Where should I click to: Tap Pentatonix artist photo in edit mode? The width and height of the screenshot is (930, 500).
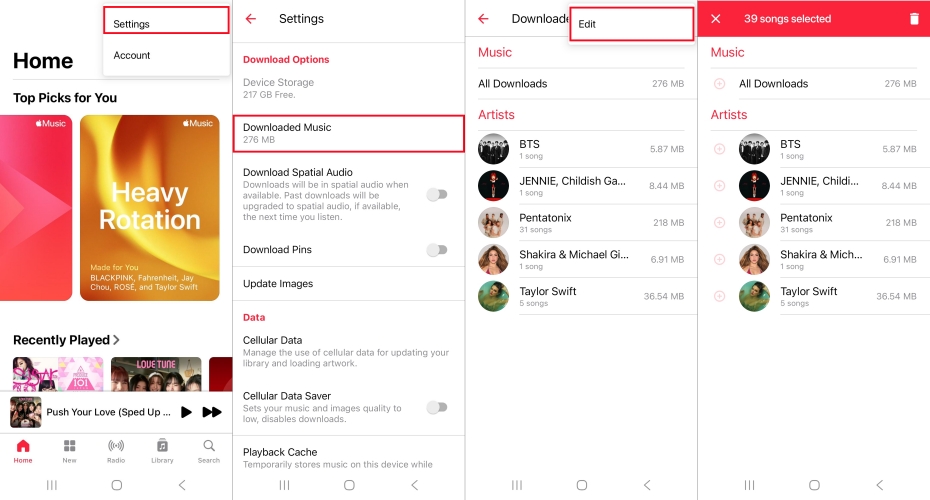coord(754,222)
